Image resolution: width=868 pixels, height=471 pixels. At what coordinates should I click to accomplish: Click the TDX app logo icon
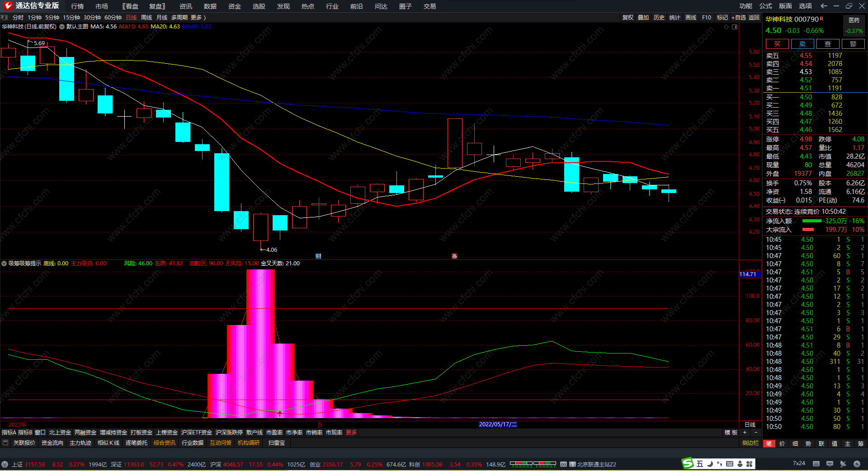(x=8, y=6)
